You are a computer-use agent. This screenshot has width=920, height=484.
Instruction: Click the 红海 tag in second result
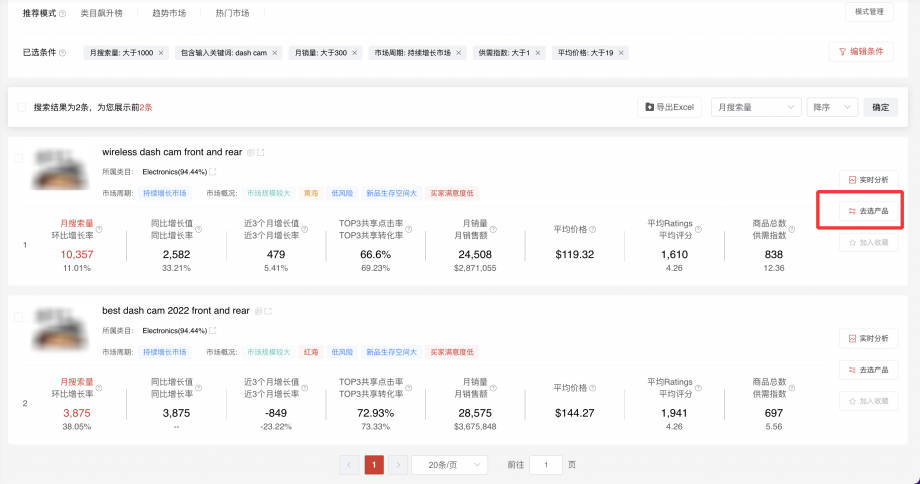(310, 352)
